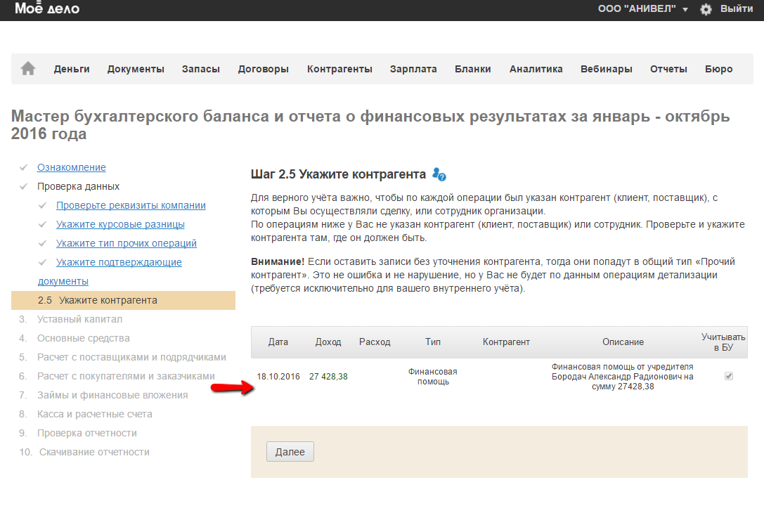Click the empty Контрагент cell in the row
Viewport: 764px width, 532px height.
pos(506,377)
